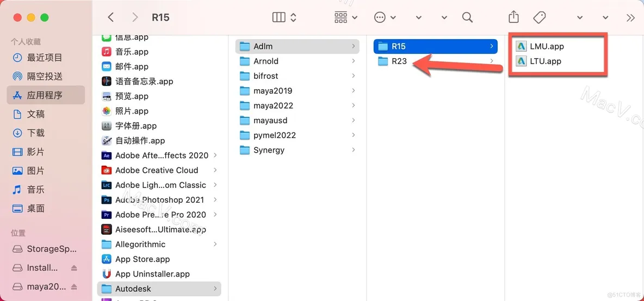644x301 pixels.
Task: Select App Uninstaller.app icon
Action: tap(107, 274)
